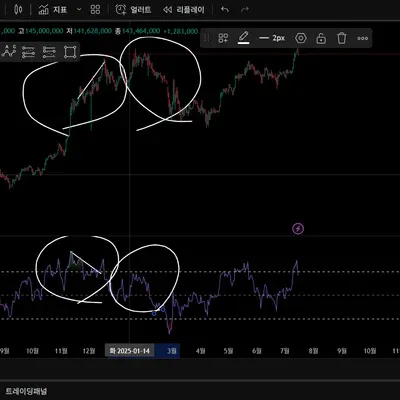This screenshot has height=400, width=400.
Task: Open the candlestick chart type selector
Action: tap(18, 10)
